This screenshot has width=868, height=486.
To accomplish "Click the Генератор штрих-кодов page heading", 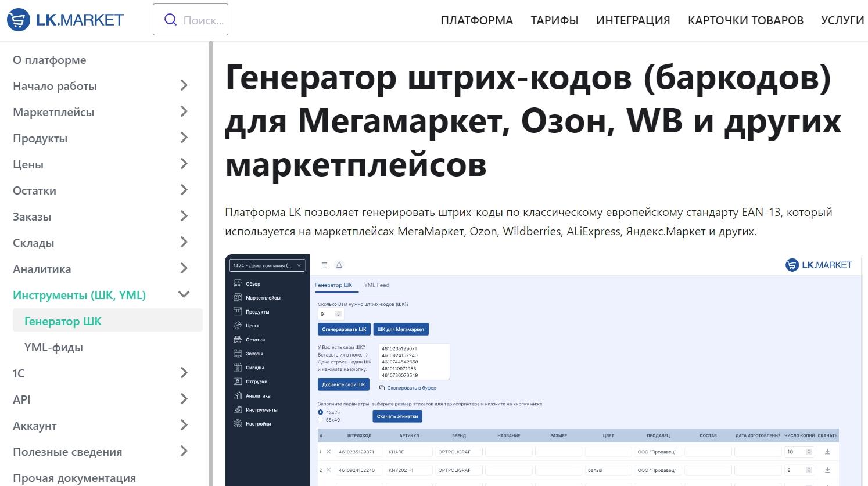I will click(x=533, y=121).
